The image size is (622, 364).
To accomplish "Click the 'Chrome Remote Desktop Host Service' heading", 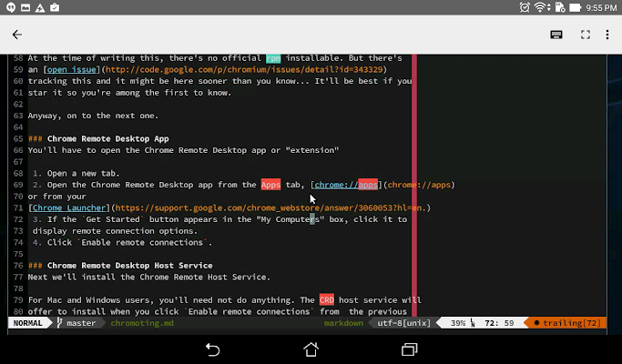I will point(129,266).
